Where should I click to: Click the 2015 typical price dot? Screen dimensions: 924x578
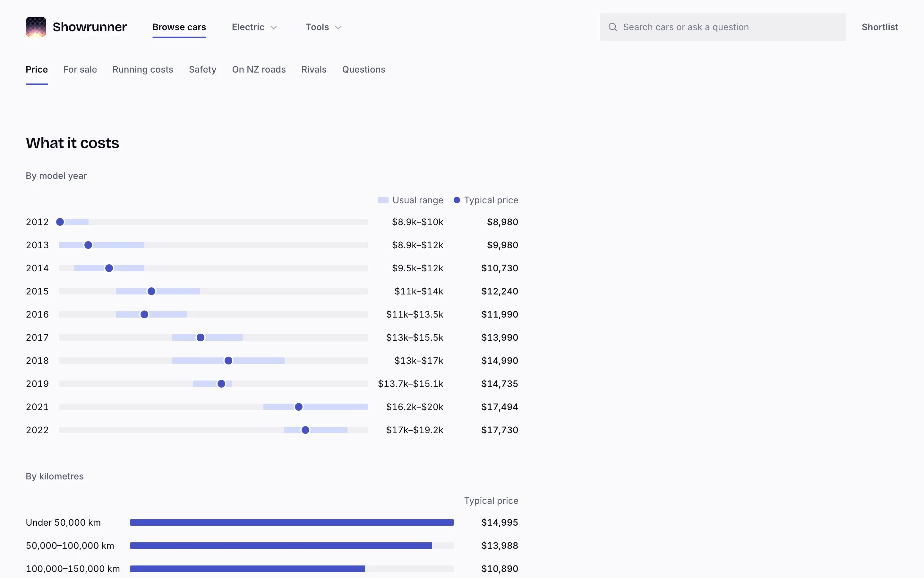(151, 291)
